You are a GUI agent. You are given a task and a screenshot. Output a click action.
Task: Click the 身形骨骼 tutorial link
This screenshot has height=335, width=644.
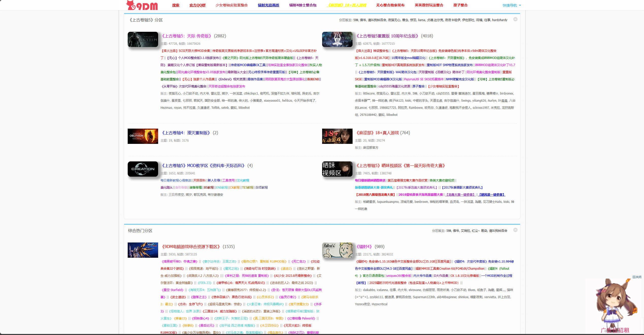181,188
